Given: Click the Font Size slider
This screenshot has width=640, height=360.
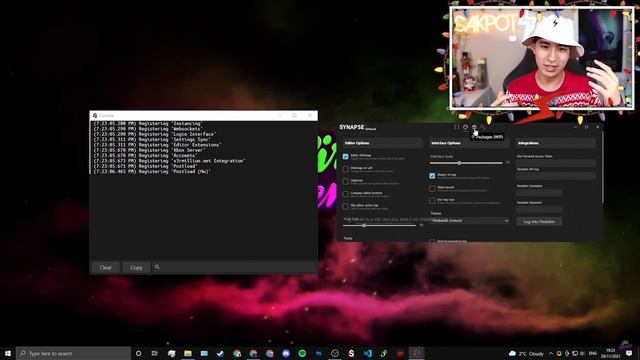Looking at the screenshot, I should click(x=379, y=225).
